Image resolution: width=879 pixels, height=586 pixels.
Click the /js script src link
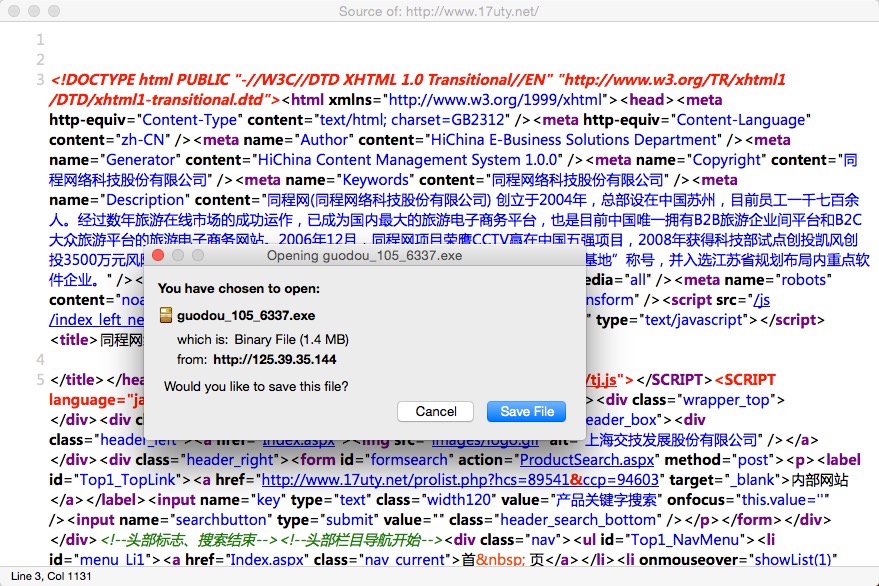tap(762, 300)
